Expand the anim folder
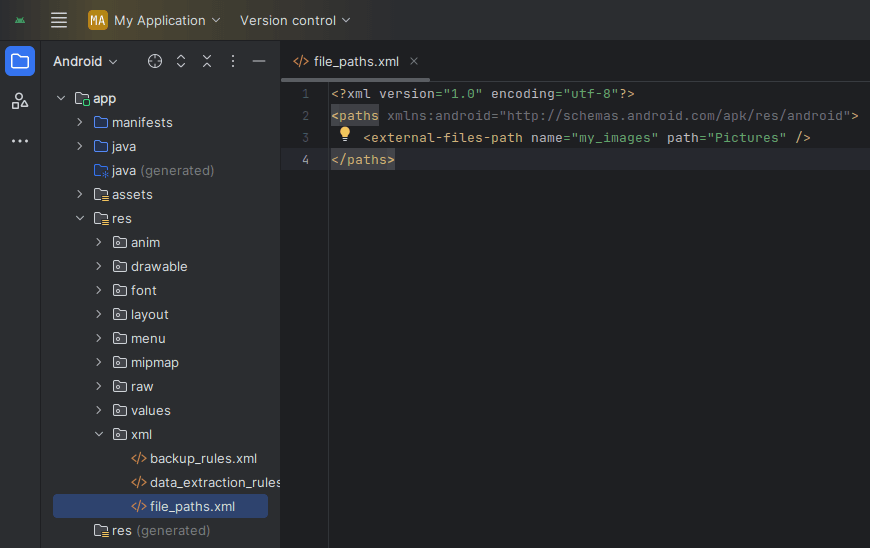 tap(99, 242)
